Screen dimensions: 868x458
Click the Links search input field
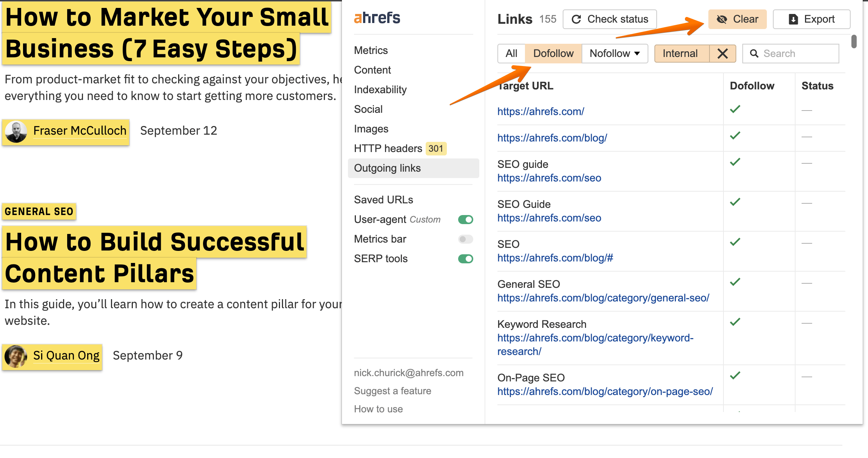pos(798,53)
